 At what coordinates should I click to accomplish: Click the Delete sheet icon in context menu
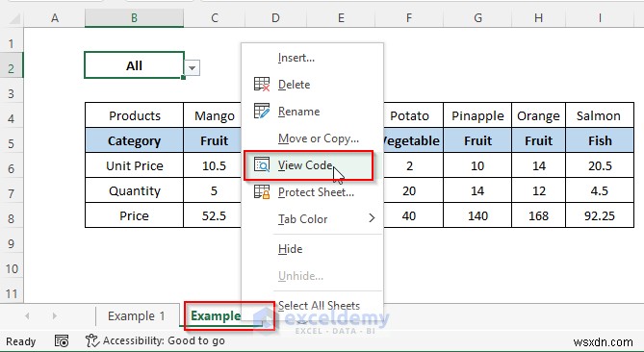point(262,84)
